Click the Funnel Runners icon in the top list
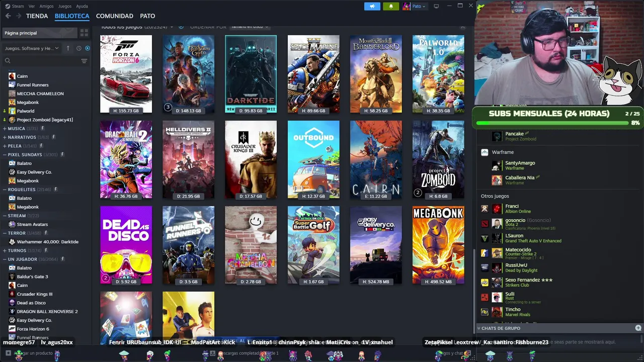 12,85
